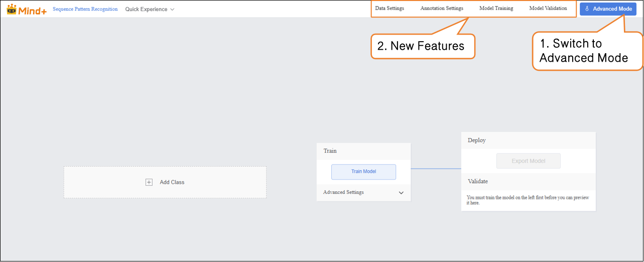Select the Train panel header

pos(330,151)
